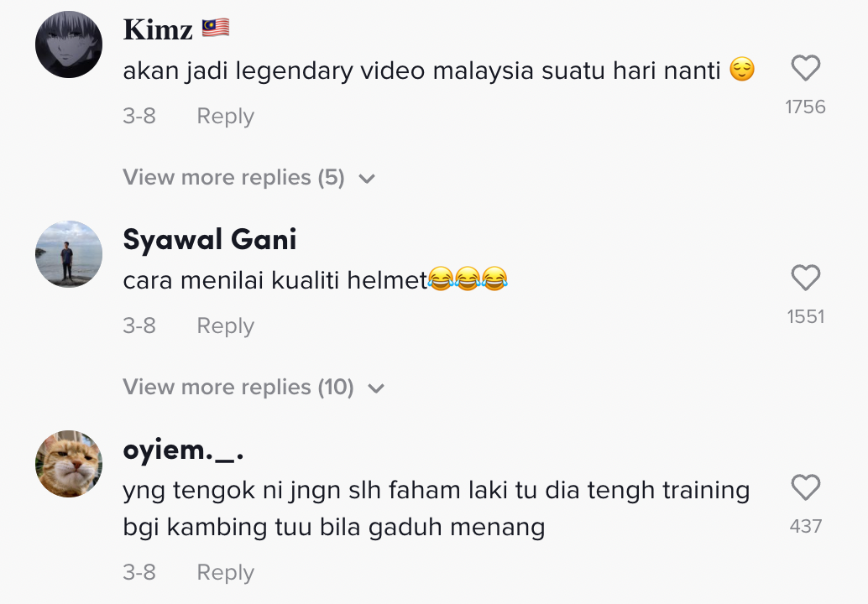Click chevron next to 10 replies

point(376,388)
